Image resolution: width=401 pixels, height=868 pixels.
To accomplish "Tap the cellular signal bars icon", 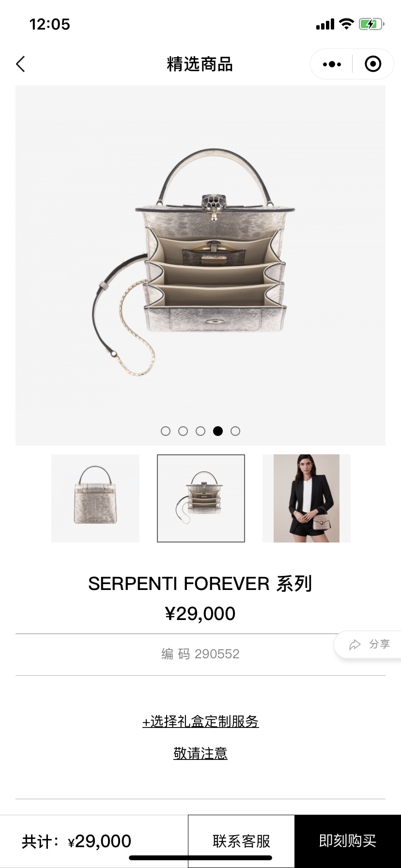I will coord(325,24).
